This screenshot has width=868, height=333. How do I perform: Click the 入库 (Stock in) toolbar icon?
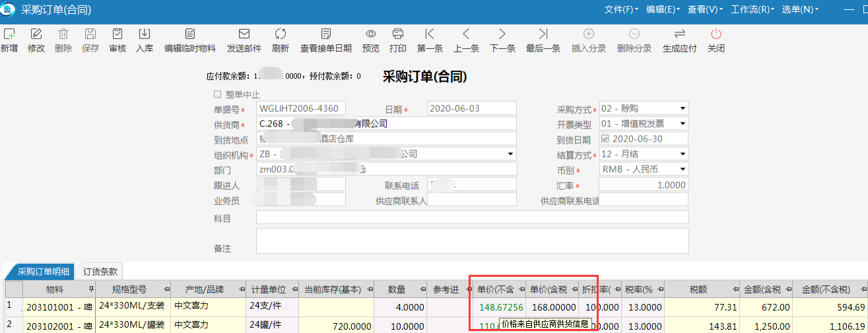tap(145, 34)
